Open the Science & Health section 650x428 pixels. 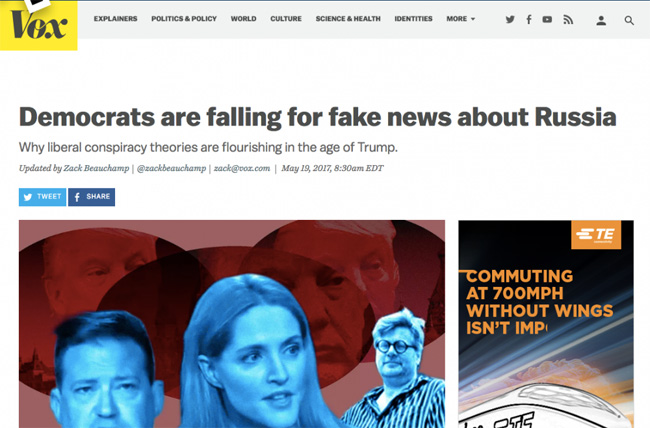point(348,19)
